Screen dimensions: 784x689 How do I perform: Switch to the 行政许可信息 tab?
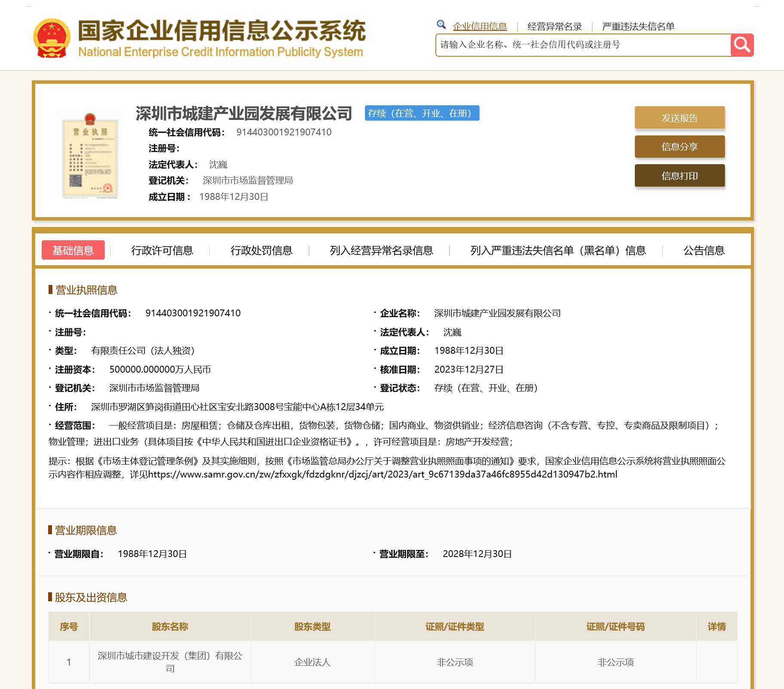coord(162,250)
